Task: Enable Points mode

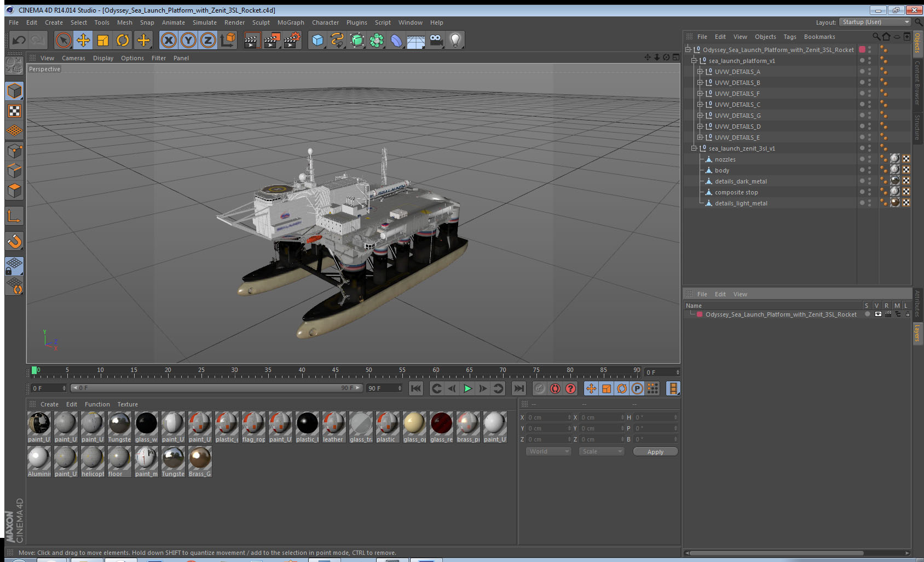Action: [x=14, y=151]
